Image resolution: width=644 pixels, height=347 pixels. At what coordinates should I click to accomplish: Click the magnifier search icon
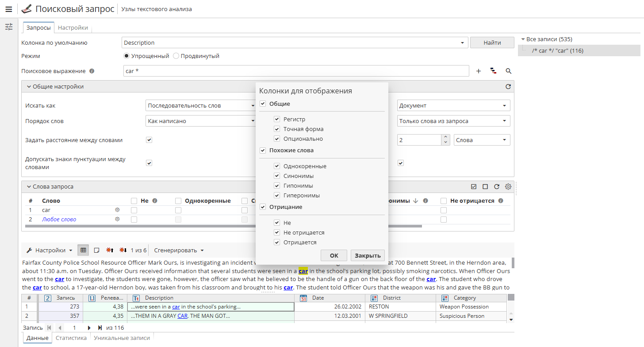(508, 71)
